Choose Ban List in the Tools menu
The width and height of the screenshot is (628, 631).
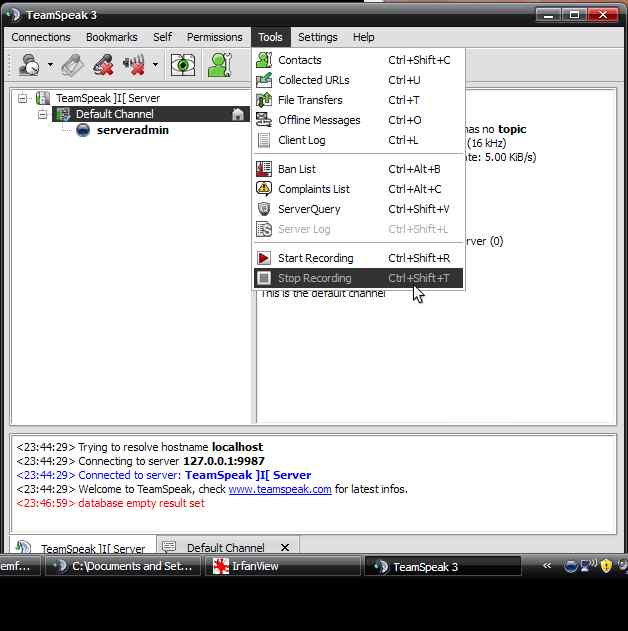coord(358,169)
